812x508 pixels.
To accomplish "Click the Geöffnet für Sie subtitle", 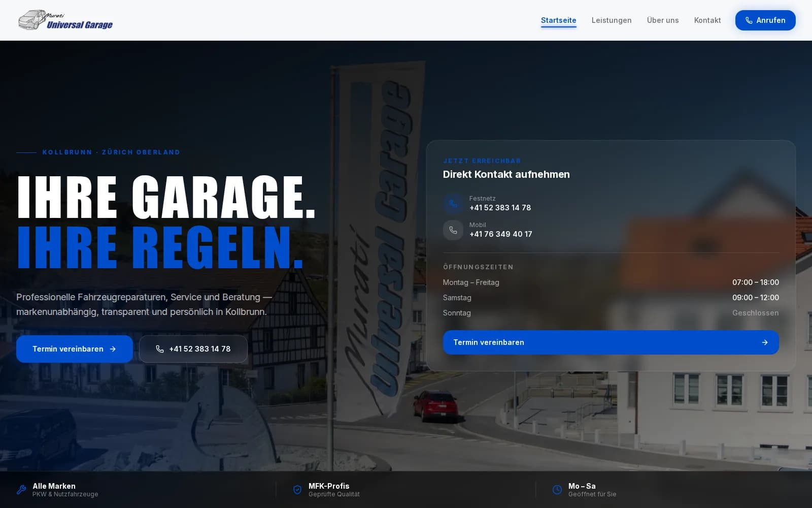I will click(592, 494).
